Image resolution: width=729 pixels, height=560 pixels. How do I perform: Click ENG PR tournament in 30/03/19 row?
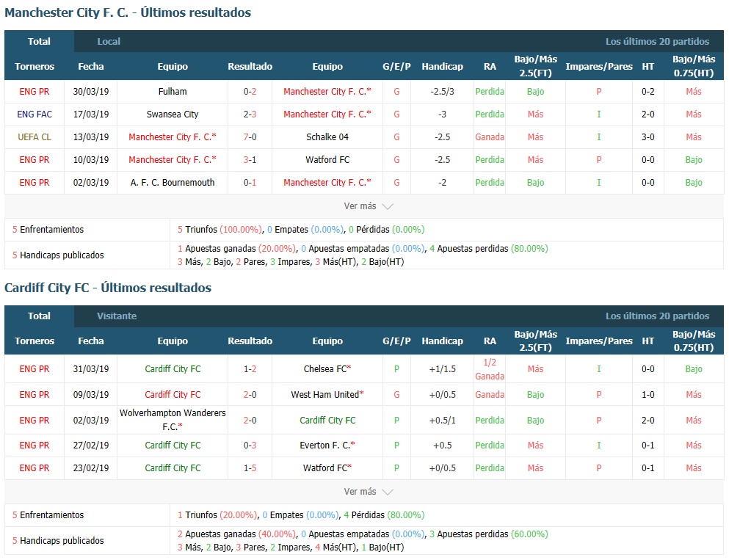point(35,92)
